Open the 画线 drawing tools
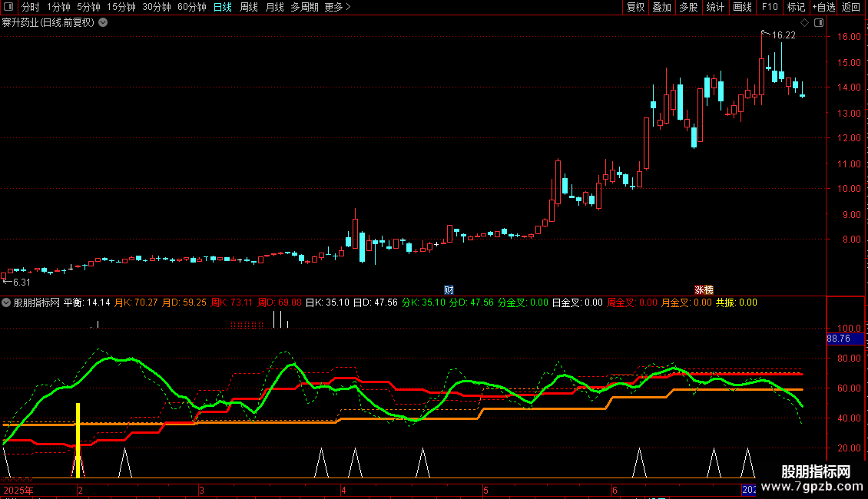This screenshot has height=499, width=868. 742,7
